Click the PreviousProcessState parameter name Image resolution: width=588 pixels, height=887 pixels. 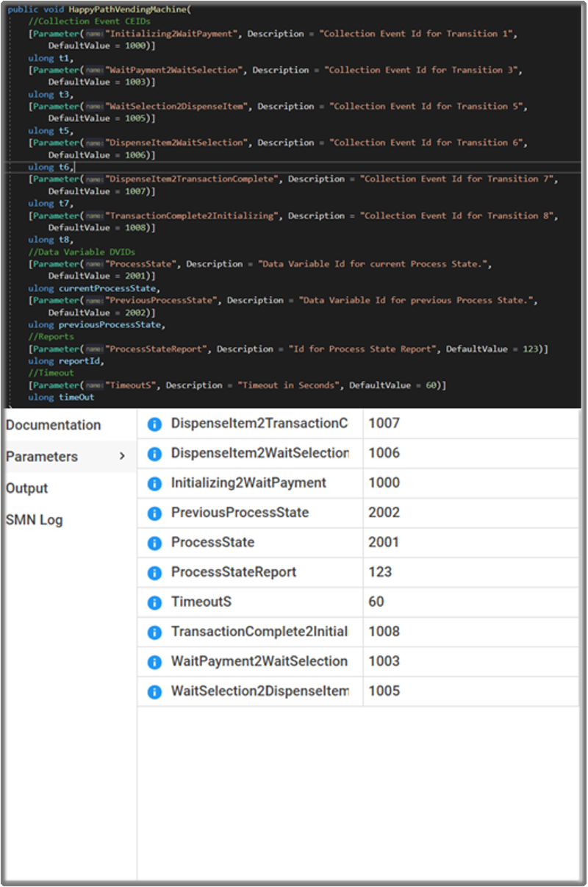click(x=240, y=513)
